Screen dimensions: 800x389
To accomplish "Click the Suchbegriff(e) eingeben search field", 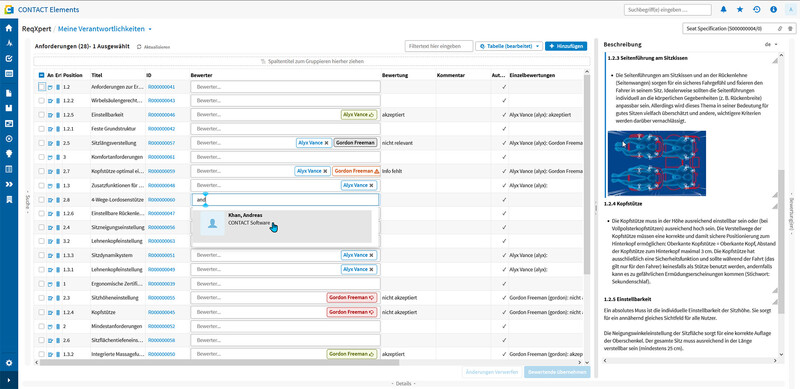I will point(667,10).
